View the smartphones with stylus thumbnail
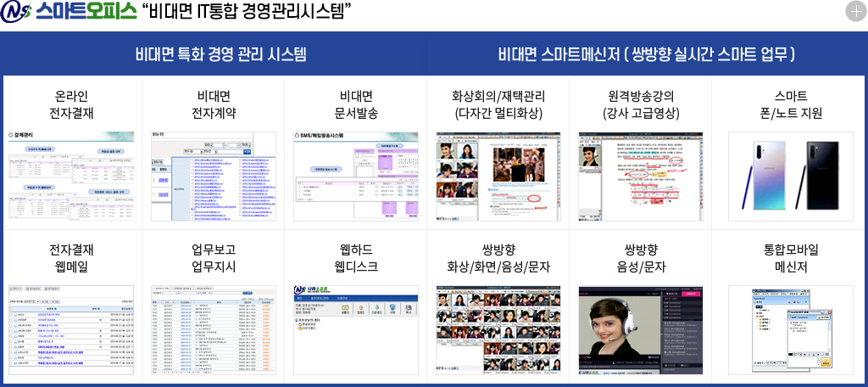Image resolution: width=868 pixels, height=387 pixels. (x=791, y=177)
